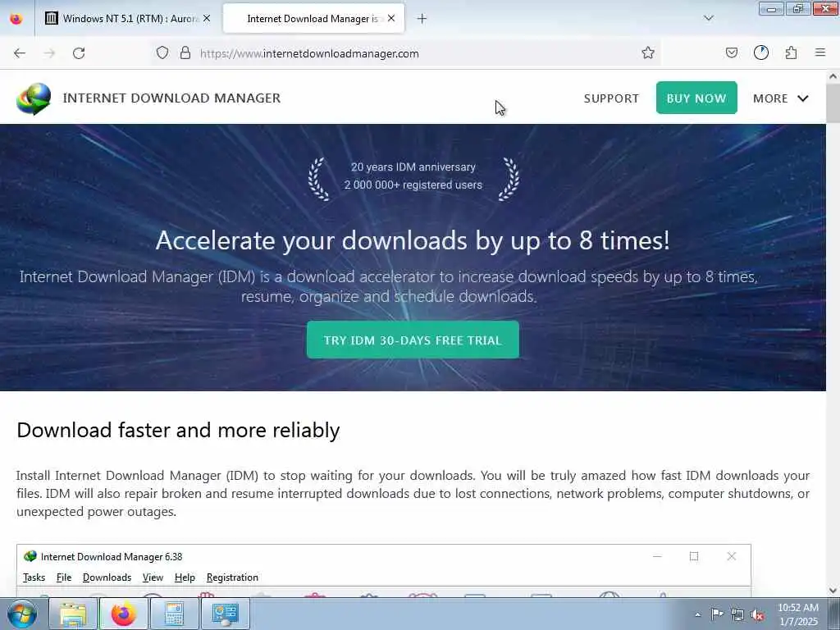Screen dimensions: 840x630
Task: Click the Registration menu in IDM screenshot
Action: click(x=232, y=577)
